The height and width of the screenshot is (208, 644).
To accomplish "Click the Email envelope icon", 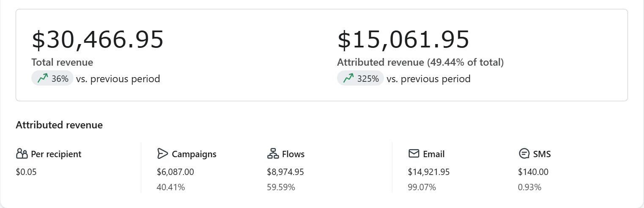I will tap(414, 154).
